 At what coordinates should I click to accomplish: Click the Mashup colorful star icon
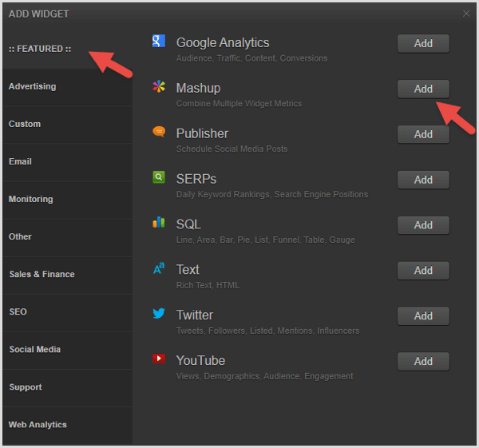pyautogui.click(x=159, y=86)
